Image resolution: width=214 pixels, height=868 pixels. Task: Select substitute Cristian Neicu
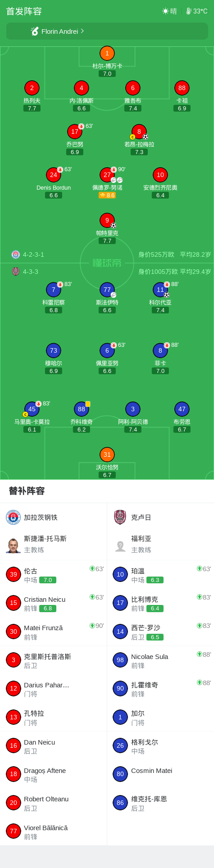(54, 603)
